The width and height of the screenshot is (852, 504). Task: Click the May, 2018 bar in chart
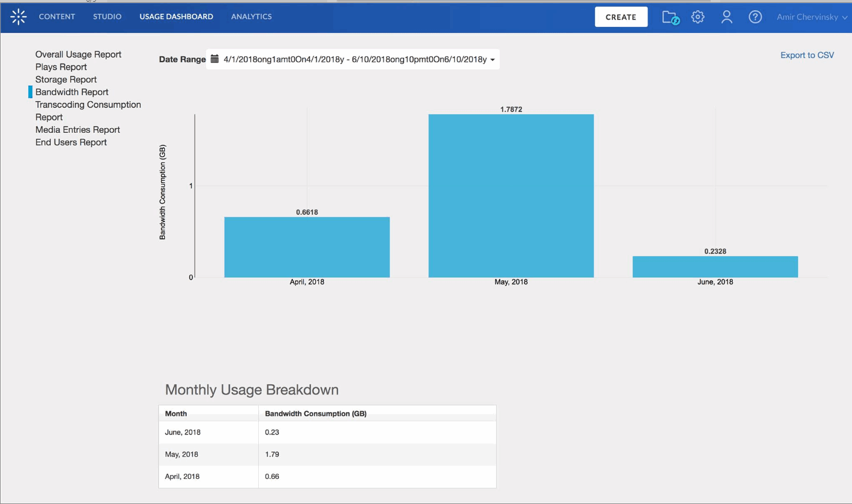[511, 196]
